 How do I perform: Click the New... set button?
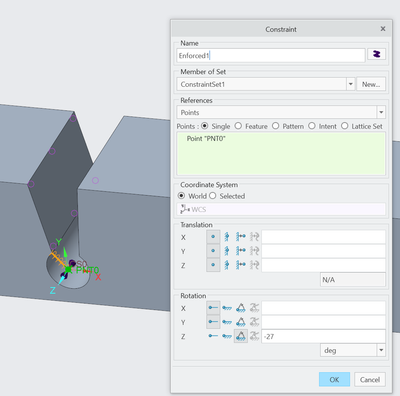(x=371, y=84)
